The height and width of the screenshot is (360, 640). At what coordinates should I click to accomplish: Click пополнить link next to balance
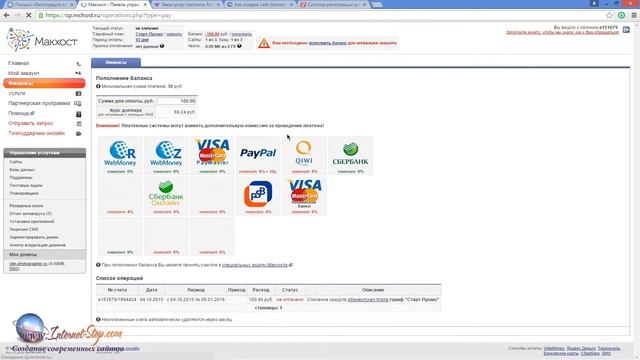(x=242, y=34)
